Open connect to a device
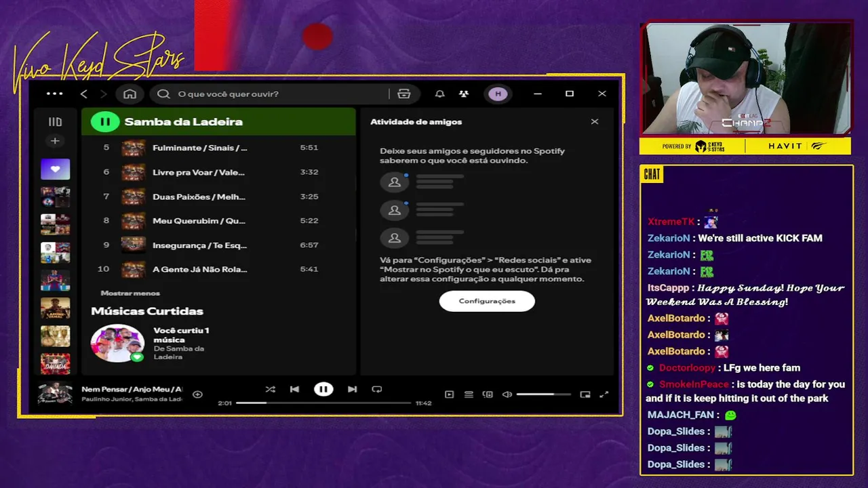868x488 pixels. pyautogui.click(x=488, y=394)
